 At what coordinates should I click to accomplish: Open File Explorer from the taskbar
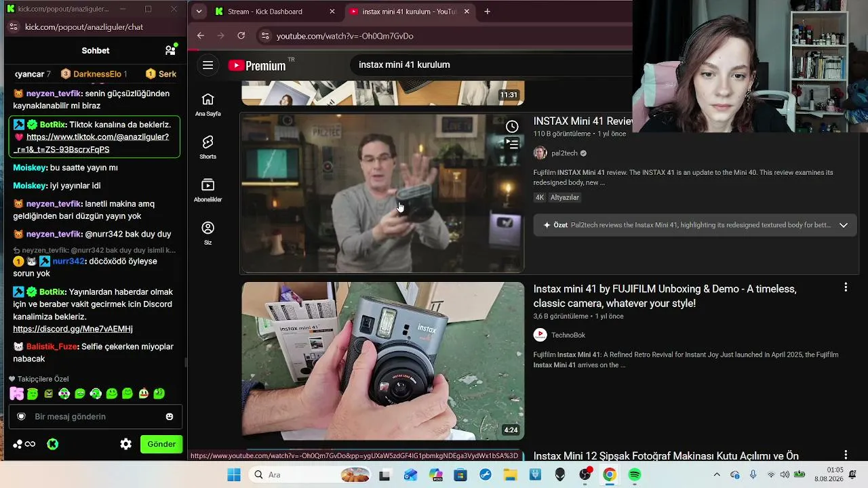pyautogui.click(x=510, y=474)
